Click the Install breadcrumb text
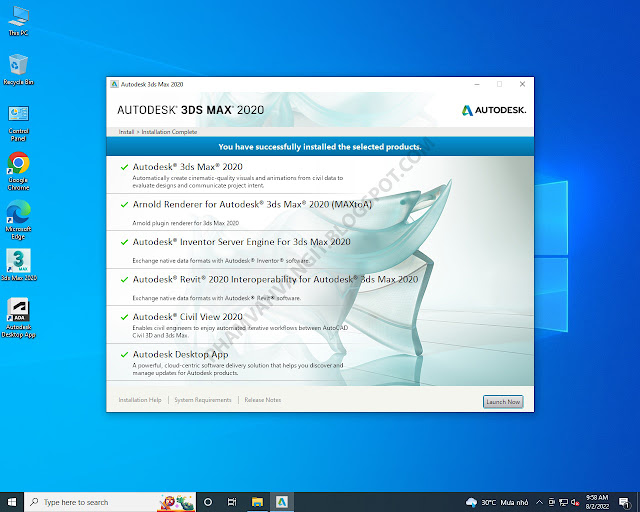Image resolution: width=640 pixels, height=512 pixels. pos(126,132)
